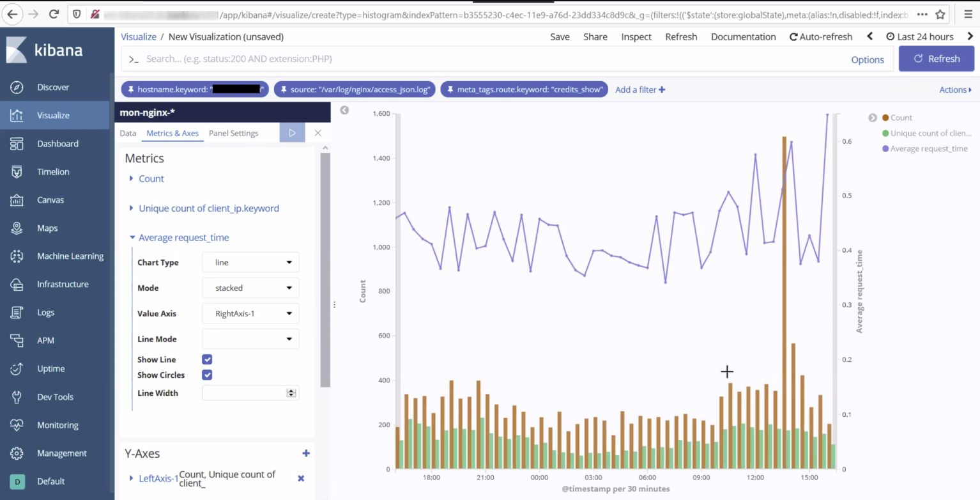This screenshot has width=980, height=500.
Task: Open Dev Tools wrench icon
Action: click(x=17, y=397)
